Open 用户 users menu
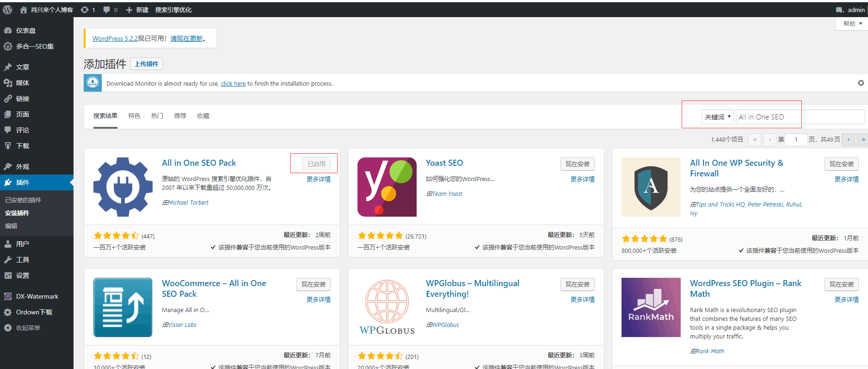This screenshot has height=369, width=868. (37, 244)
